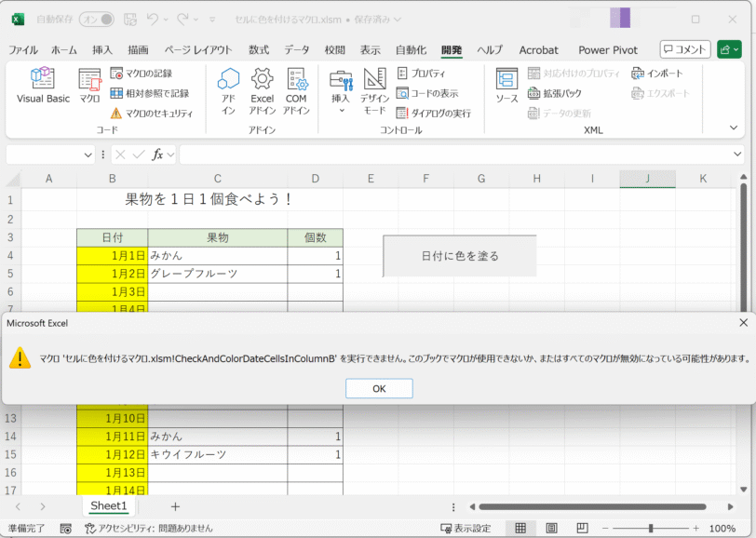
Task: Open the Accessibility status (アクセシビリティ)
Action: click(149, 529)
